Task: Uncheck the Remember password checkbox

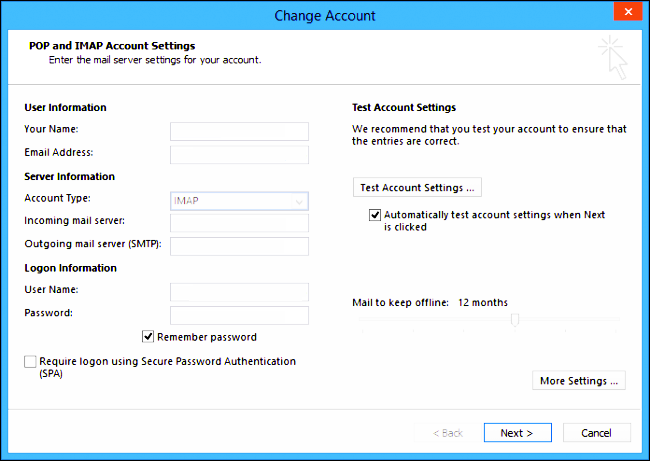Action: [x=148, y=336]
